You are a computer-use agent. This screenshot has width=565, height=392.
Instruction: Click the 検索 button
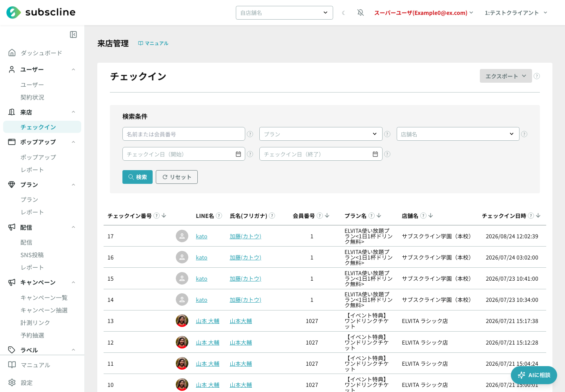click(x=137, y=177)
